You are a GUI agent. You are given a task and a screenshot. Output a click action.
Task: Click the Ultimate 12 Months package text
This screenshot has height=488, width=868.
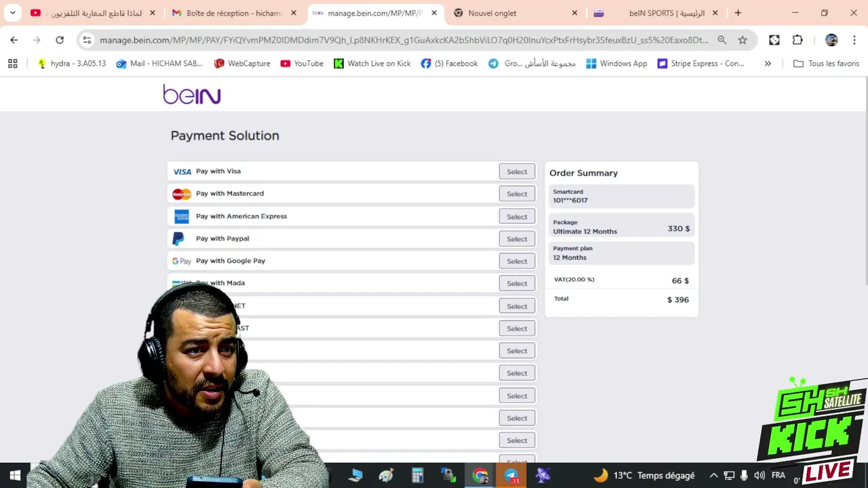pyautogui.click(x=585, y=232)
